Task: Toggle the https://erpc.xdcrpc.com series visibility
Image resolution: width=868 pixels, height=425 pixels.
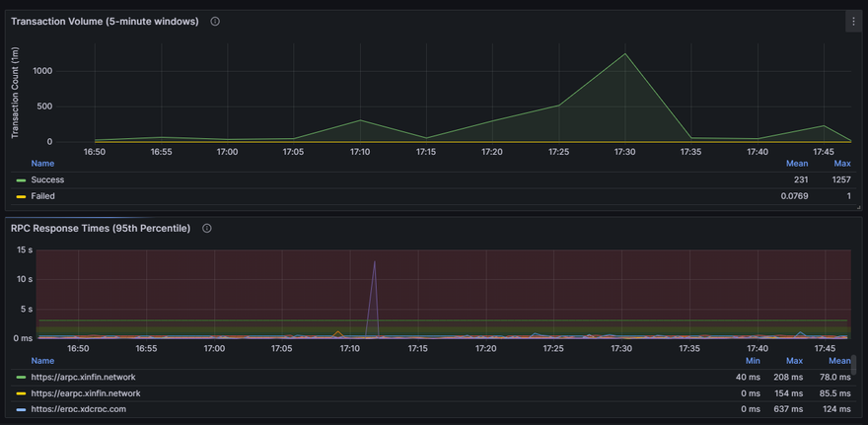Action: pos(78,409)
